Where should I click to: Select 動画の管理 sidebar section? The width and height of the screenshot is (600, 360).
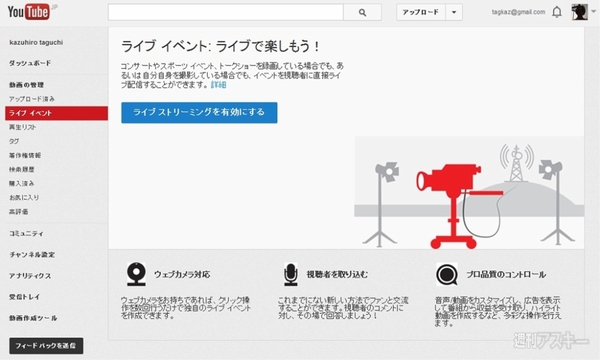tap(26, 85)
